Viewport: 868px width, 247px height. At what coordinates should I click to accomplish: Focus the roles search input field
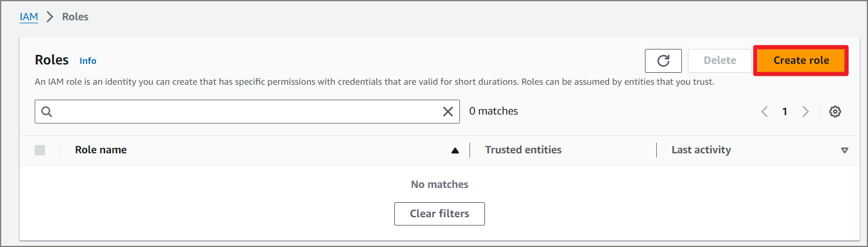(247, 112)
